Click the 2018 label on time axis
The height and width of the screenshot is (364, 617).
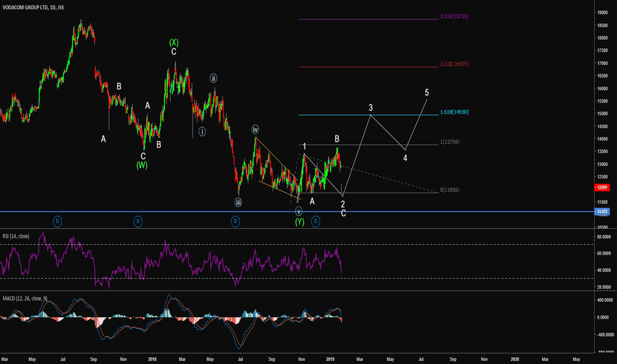pos(152,359)
